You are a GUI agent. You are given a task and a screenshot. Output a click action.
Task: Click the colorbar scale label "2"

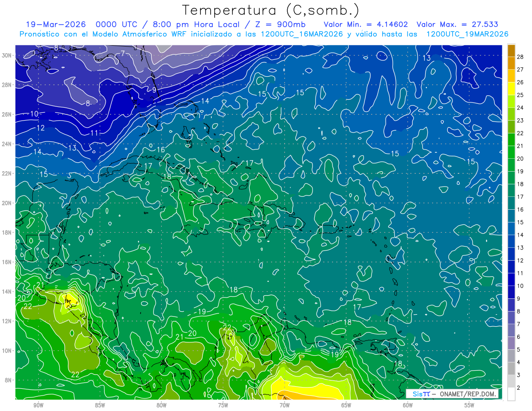[x=518, y=388]
